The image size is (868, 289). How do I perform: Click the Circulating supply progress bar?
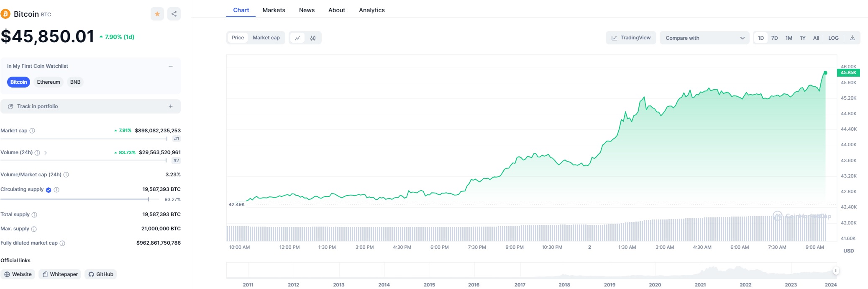click(81, 199)
